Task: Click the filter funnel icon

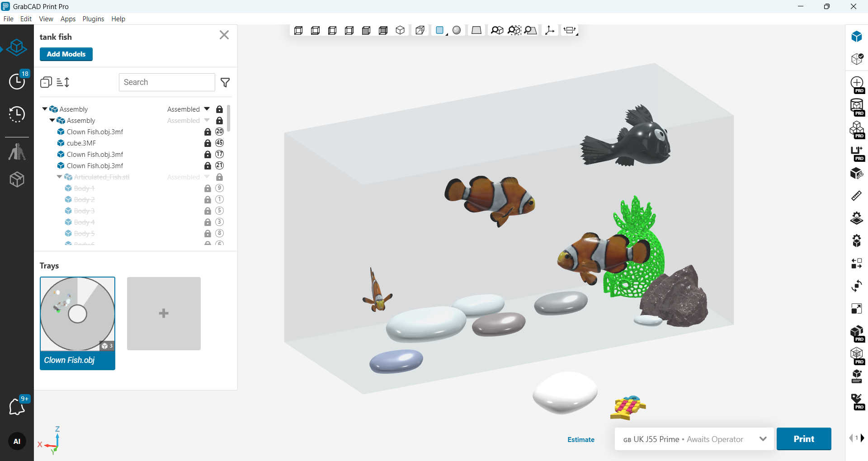Action: click(x=225, y=82)
